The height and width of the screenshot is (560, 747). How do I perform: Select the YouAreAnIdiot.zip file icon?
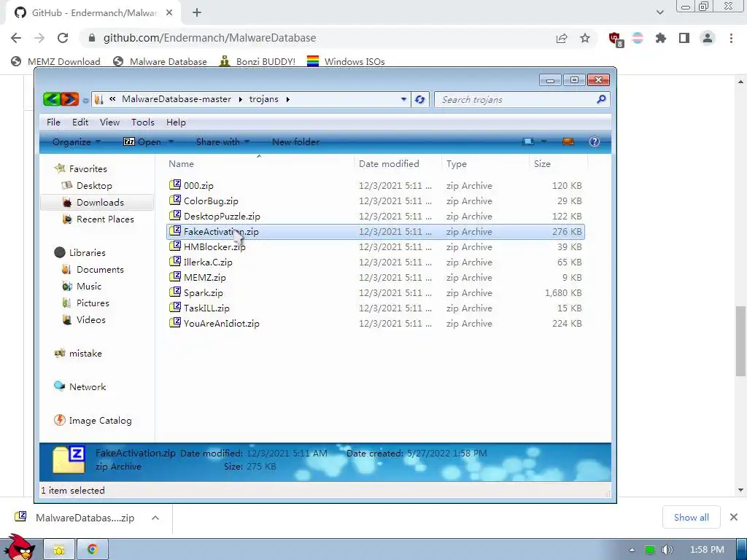coord(175,322)
